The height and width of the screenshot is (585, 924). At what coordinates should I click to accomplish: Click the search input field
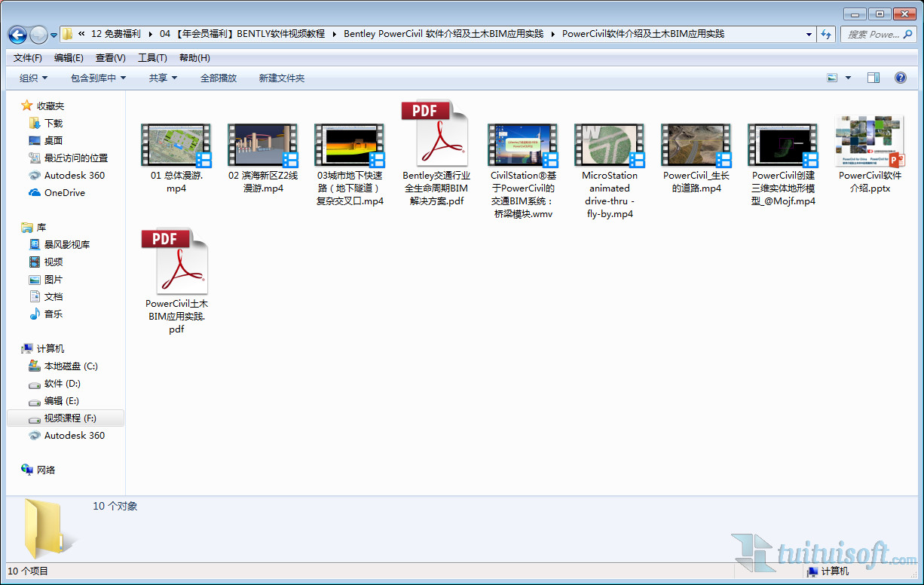873,35
